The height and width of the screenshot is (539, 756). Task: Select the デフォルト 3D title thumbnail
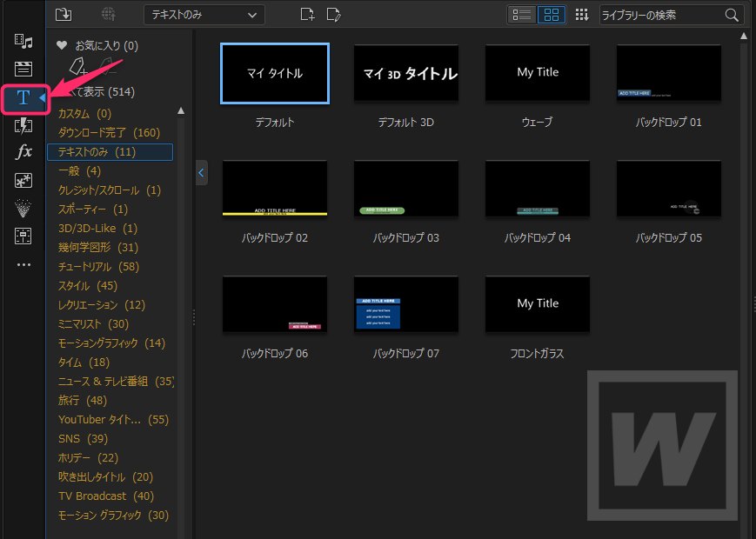click(406, 73)
